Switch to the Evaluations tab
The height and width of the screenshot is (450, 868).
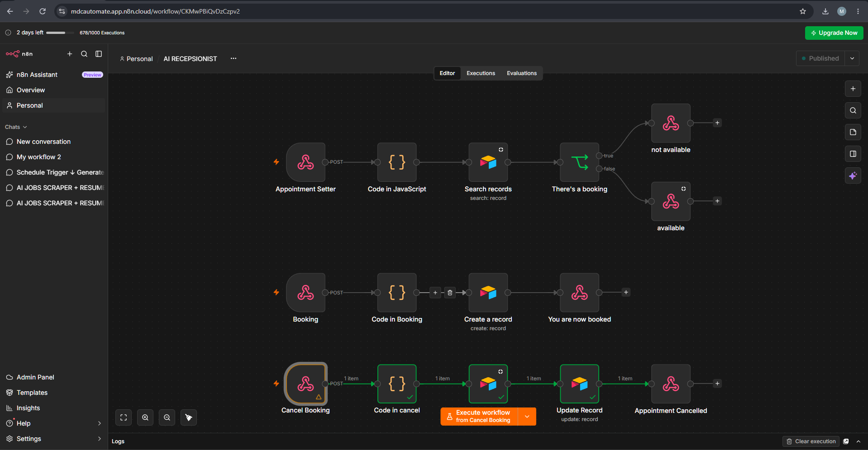click(522, 73)
